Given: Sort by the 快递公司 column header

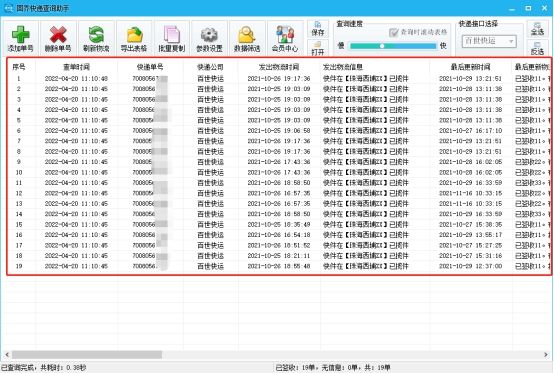Looking at the screenshot, I should [x=211, y=67].
